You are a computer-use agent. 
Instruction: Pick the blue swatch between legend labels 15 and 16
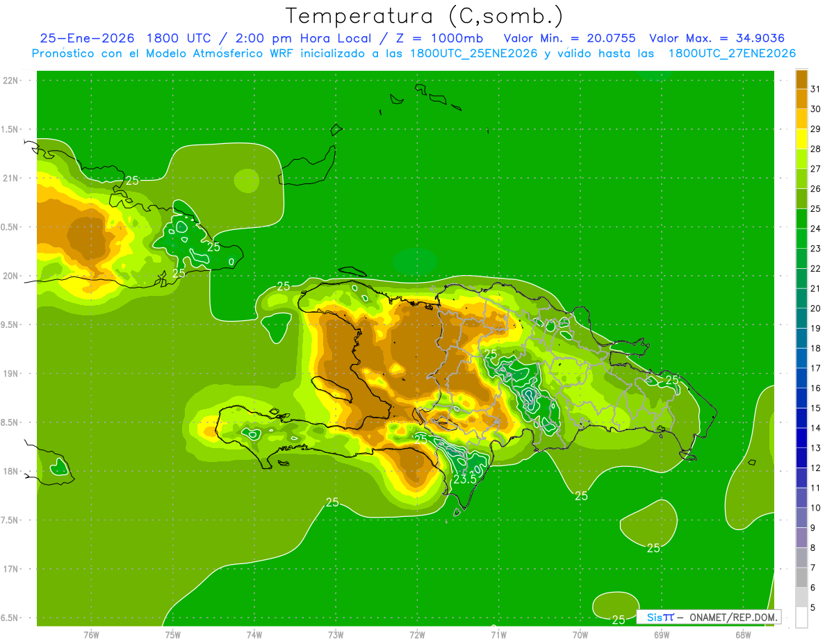tap(801, 398)
